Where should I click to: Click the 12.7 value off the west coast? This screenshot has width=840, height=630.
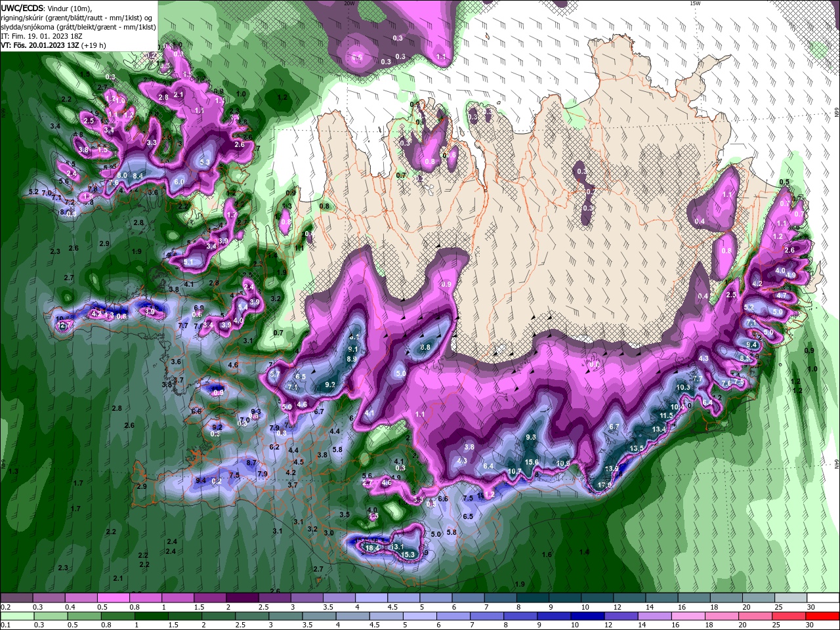click(64, 325)
